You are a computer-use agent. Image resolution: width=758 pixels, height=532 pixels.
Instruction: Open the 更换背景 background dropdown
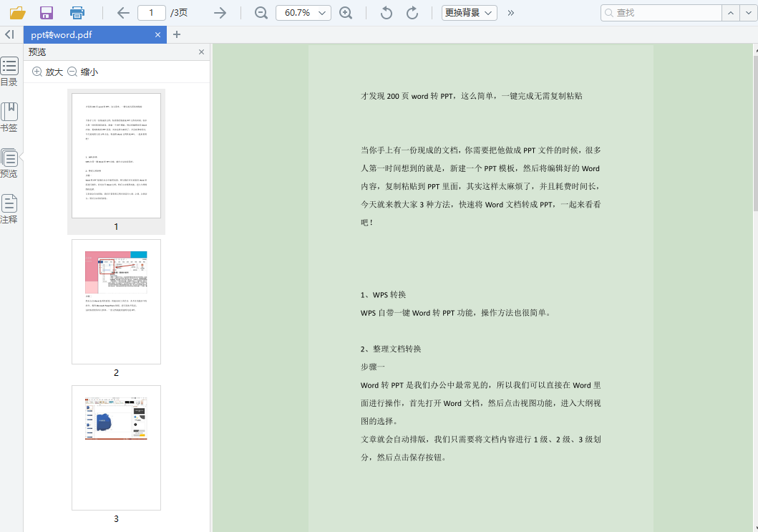point(469,12)
